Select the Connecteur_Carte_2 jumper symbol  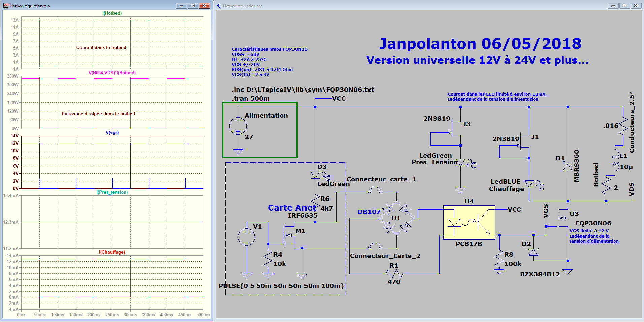(375, 246)
